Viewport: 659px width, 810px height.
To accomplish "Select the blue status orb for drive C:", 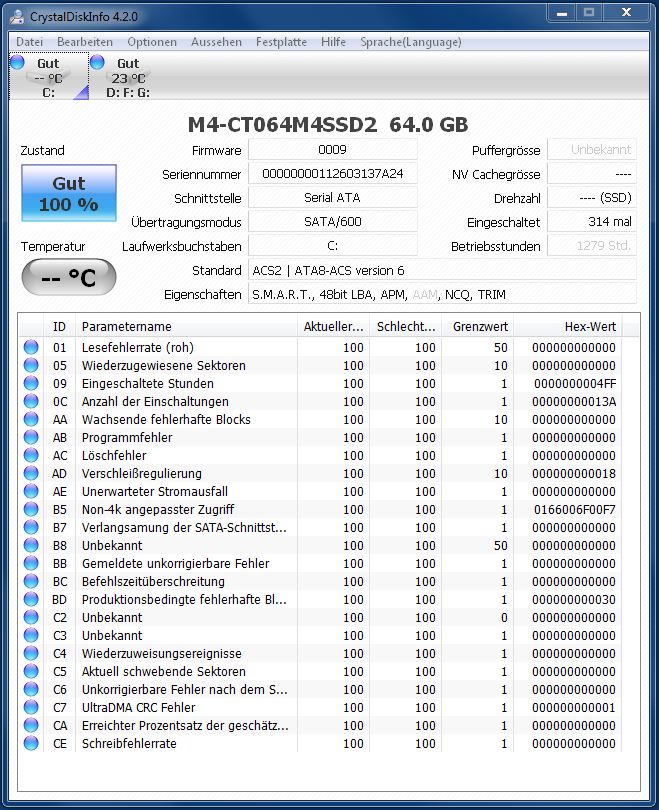I will (x=18, y=62).
